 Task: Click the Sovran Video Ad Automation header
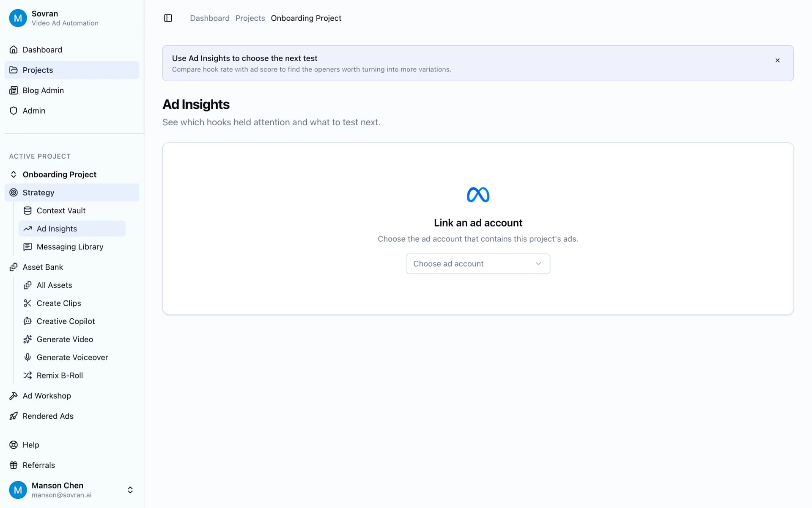72,18
